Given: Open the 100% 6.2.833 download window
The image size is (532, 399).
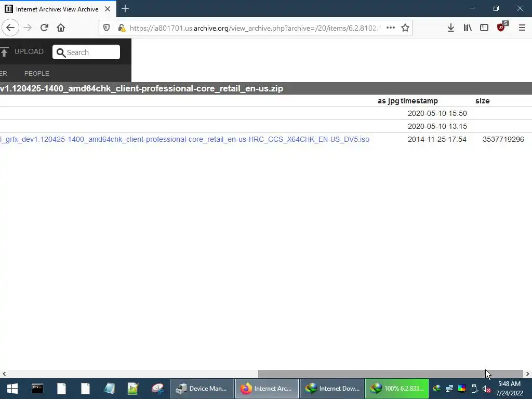Looking at the screenshot, I should point(397,389).
